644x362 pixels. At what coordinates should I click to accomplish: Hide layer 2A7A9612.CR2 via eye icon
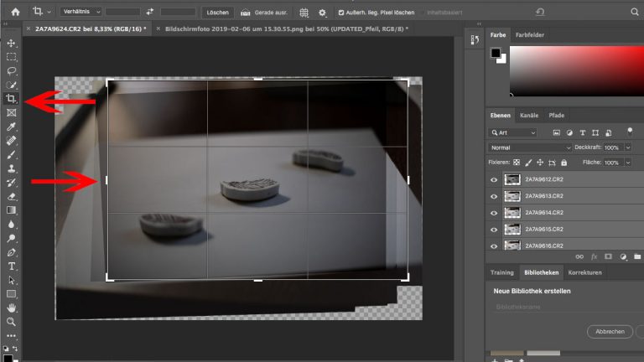coord(494,179)
